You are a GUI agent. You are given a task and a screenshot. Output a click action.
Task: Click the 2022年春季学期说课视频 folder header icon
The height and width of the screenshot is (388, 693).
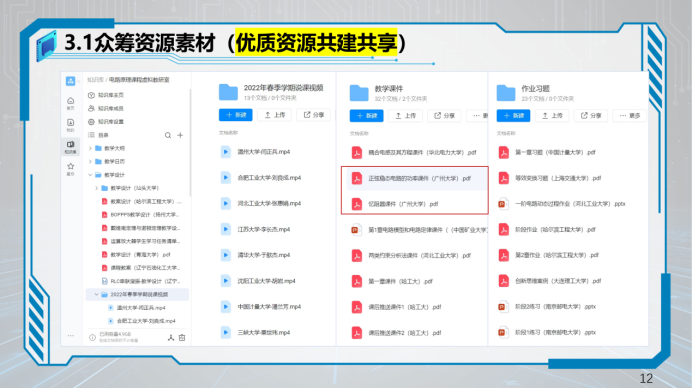(228, 92)
